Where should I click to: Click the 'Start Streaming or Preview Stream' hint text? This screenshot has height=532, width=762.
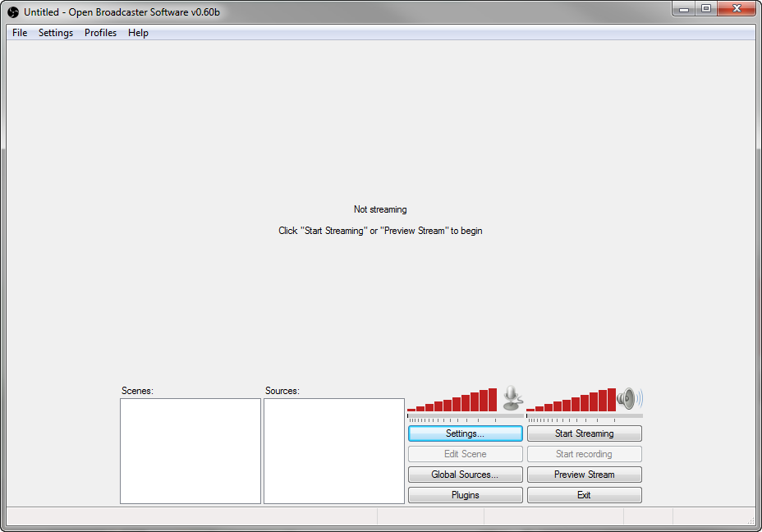click(x=380, y=231)
